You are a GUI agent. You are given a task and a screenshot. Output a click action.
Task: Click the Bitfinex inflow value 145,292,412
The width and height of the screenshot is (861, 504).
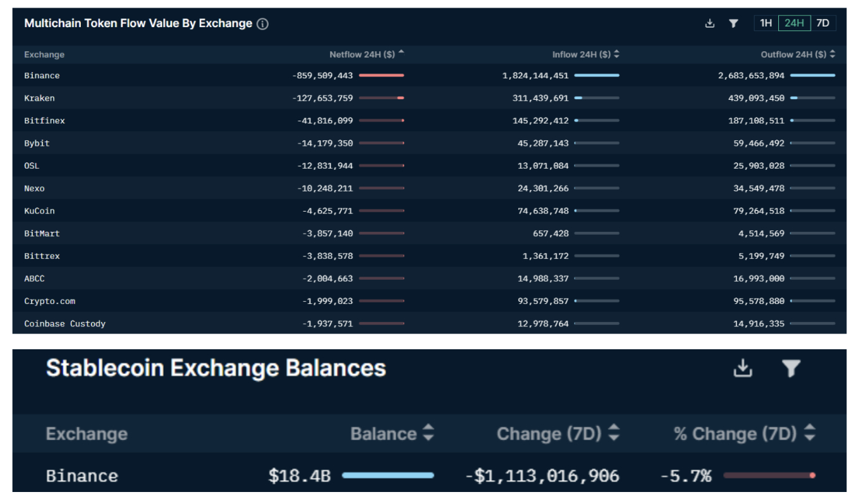tap(540, 121)
